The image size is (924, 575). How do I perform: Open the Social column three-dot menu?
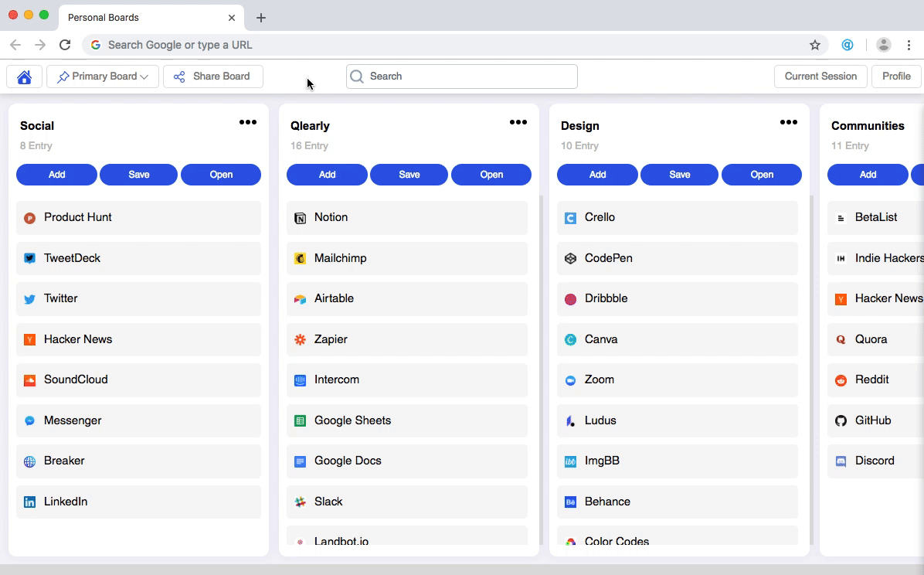247,122
